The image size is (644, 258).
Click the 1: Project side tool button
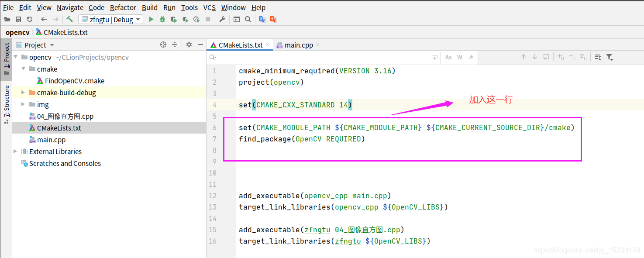6,59
